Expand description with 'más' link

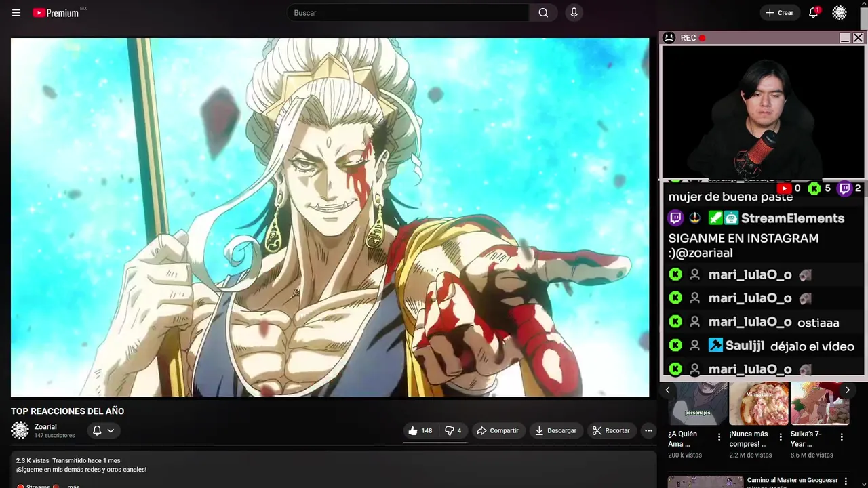point(73,486)
